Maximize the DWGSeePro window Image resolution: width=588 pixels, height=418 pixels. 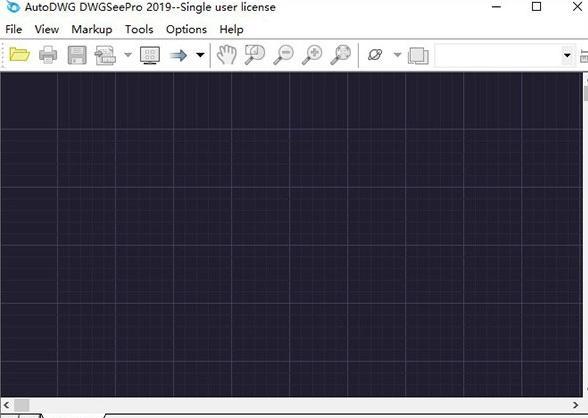(537, 7)
